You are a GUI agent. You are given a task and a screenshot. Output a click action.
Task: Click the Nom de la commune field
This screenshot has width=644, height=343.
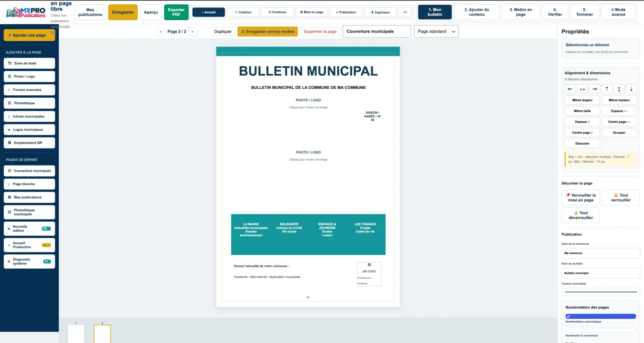600,253
